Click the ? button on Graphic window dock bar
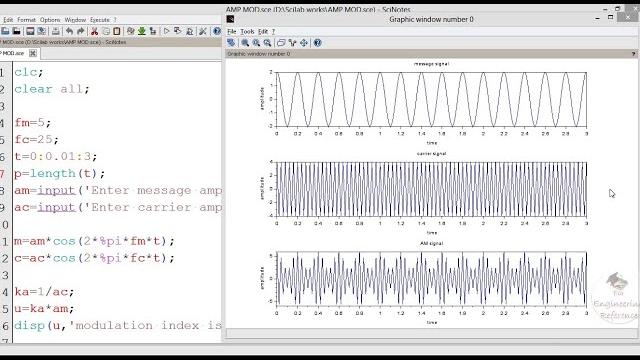 (x=633, y=53)
